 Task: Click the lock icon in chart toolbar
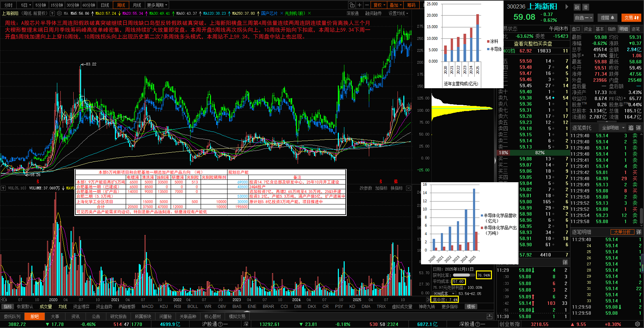pyautogui.click(x=352, y=5)
